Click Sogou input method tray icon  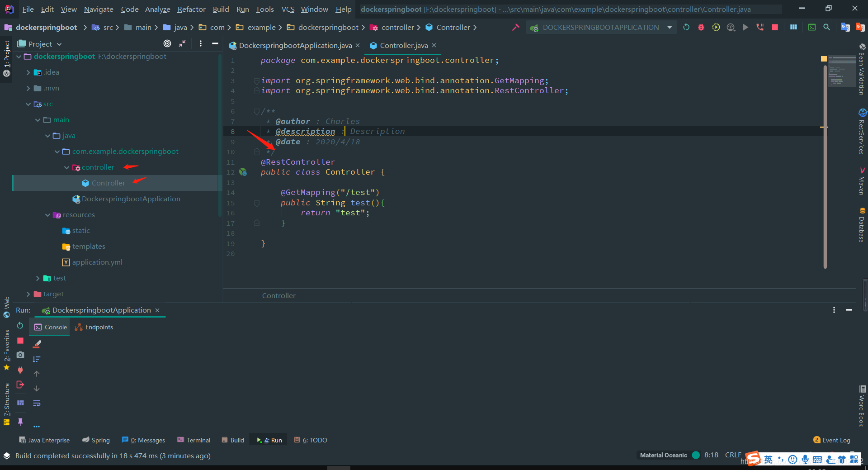[x=753, y=459]
